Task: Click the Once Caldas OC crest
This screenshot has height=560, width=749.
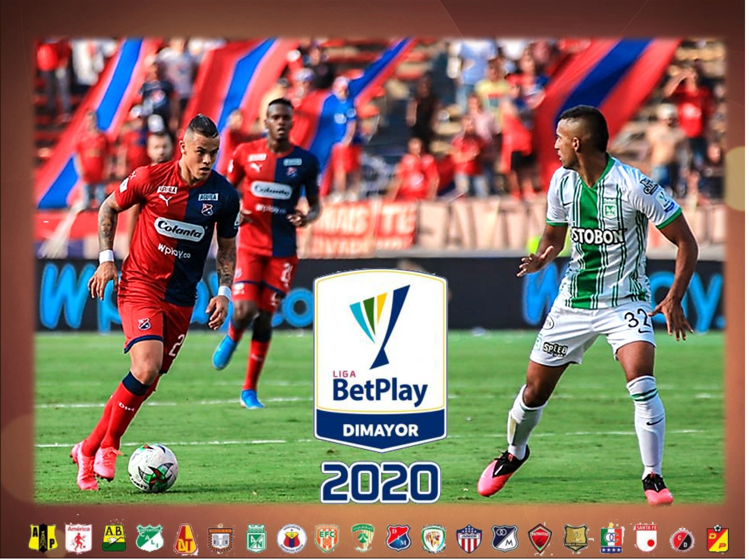Action: [x=611, y=539]
